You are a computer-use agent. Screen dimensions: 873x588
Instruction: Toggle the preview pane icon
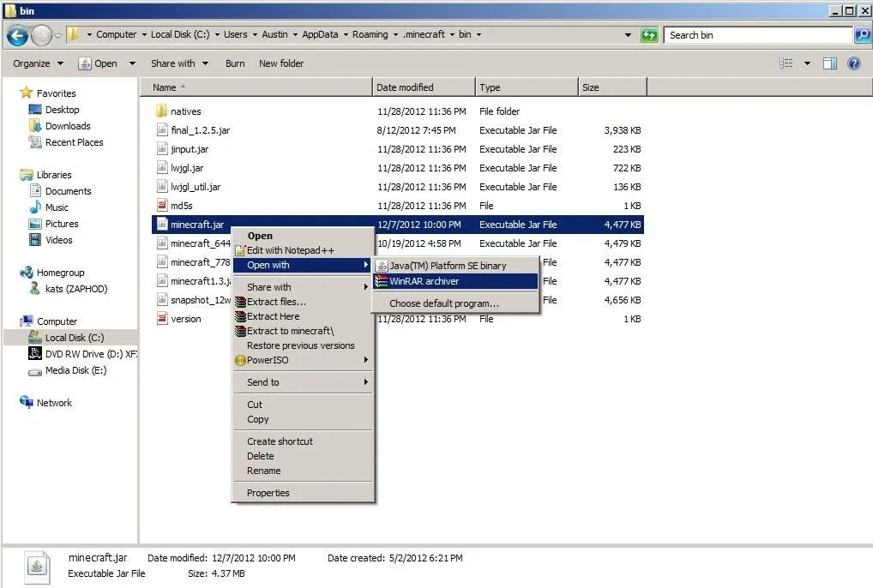point(829,63)
